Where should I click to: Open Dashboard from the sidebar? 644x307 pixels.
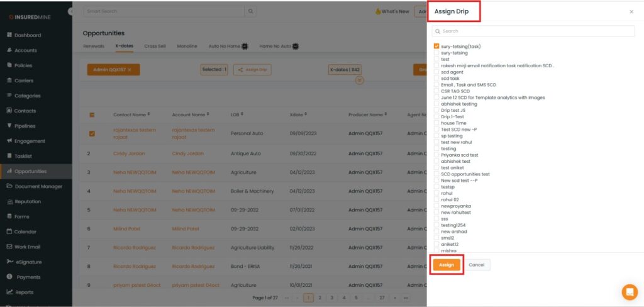(27, 35)
